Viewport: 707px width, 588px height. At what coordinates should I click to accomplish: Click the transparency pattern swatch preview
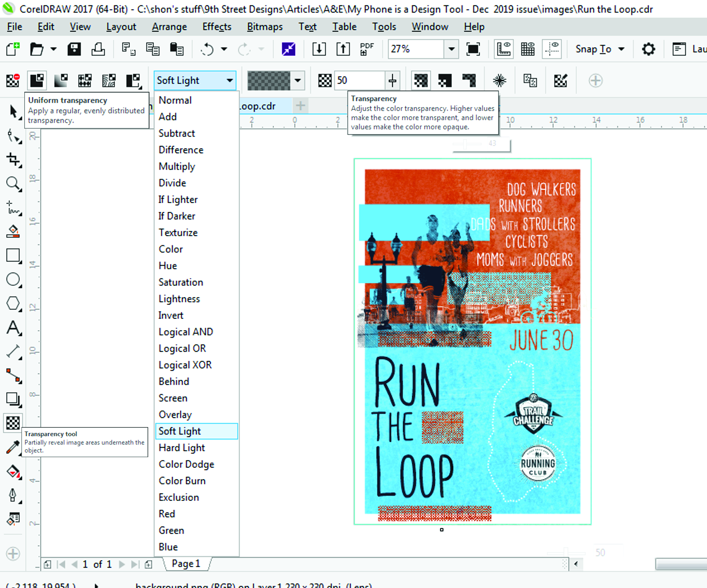point(269,80)
